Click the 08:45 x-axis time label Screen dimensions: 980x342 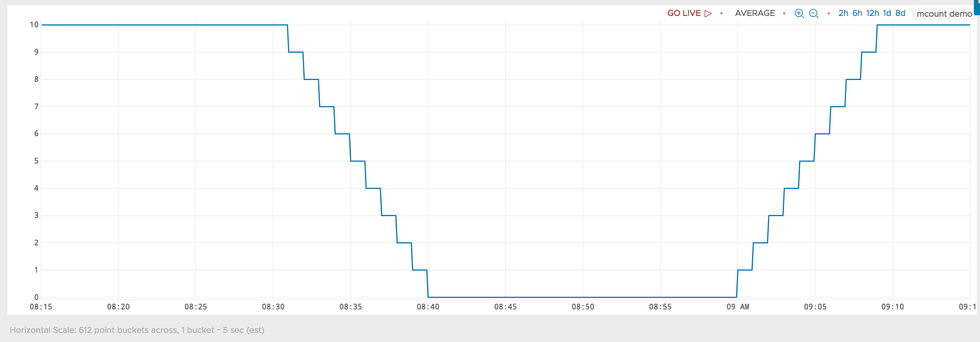[x=506, y=307]
